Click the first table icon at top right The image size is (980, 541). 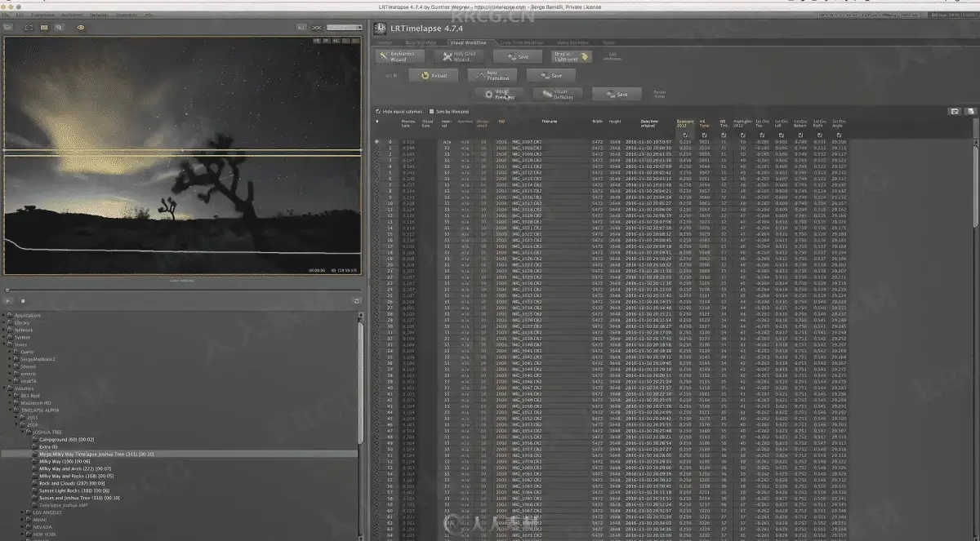point(954,112)
